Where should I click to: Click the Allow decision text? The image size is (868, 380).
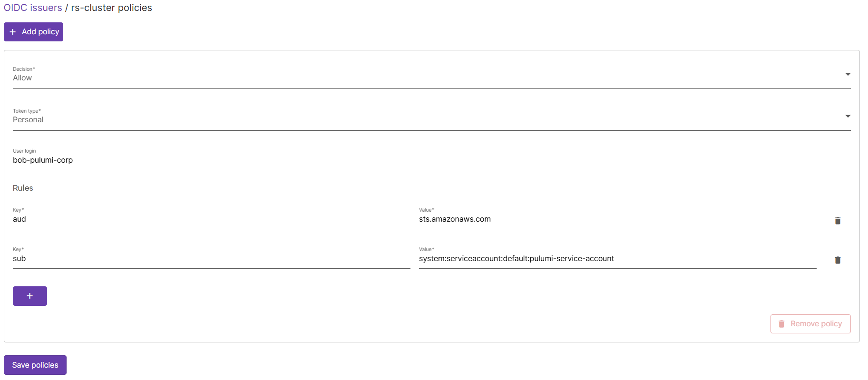pos(22,78)
